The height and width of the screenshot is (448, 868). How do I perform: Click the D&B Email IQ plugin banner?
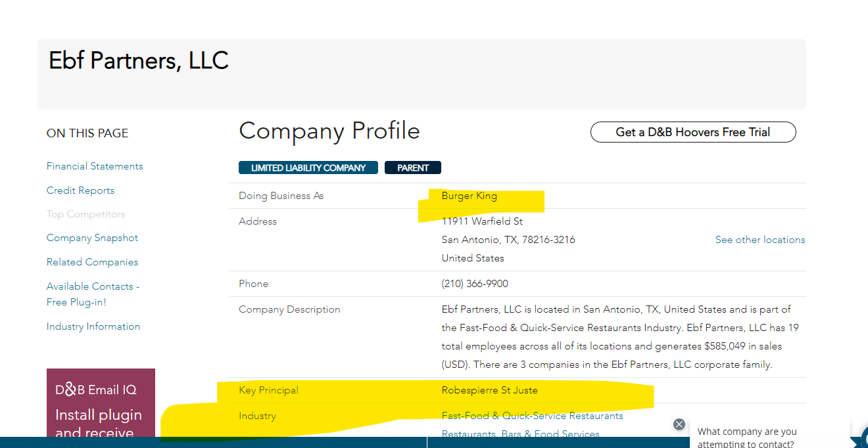[x=101, y=403]
